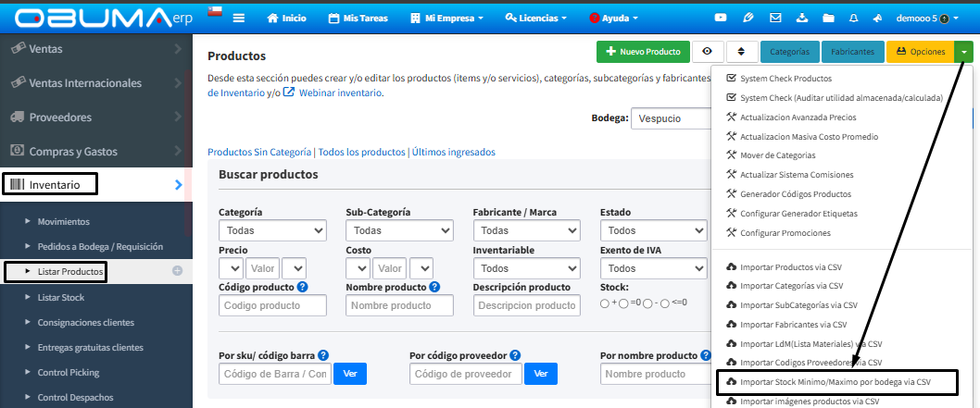This screenshot has height=408, width=980.
Task: Expand the green Opciones arrow dropdown
Action: [963, 52]
